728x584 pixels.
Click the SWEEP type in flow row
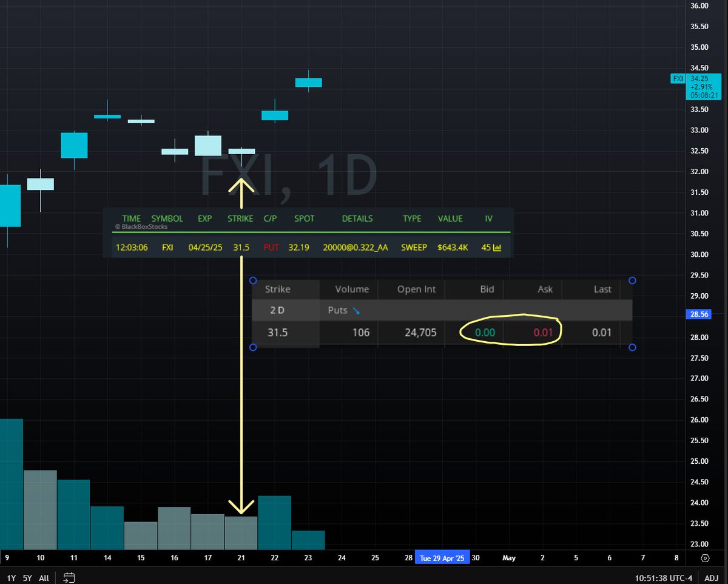point(414,248)
